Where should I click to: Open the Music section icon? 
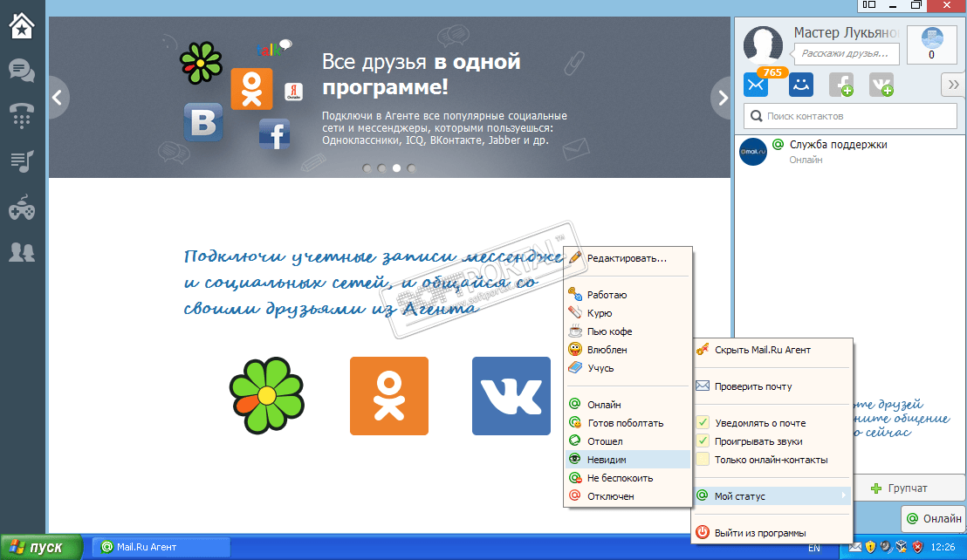[x=22, y=160]
